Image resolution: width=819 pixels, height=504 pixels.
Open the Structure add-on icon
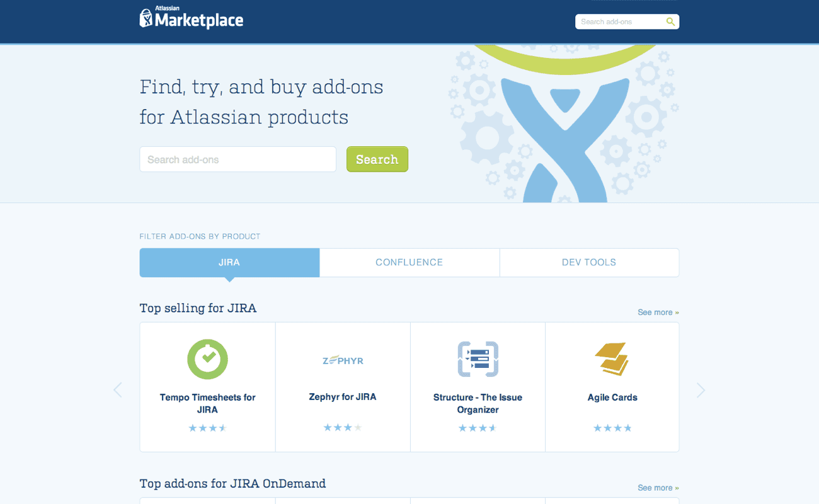[x=478, y=359]
